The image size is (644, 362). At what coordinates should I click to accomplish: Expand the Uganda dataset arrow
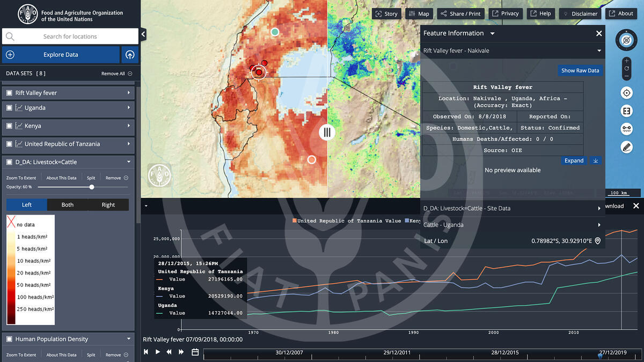129,108
